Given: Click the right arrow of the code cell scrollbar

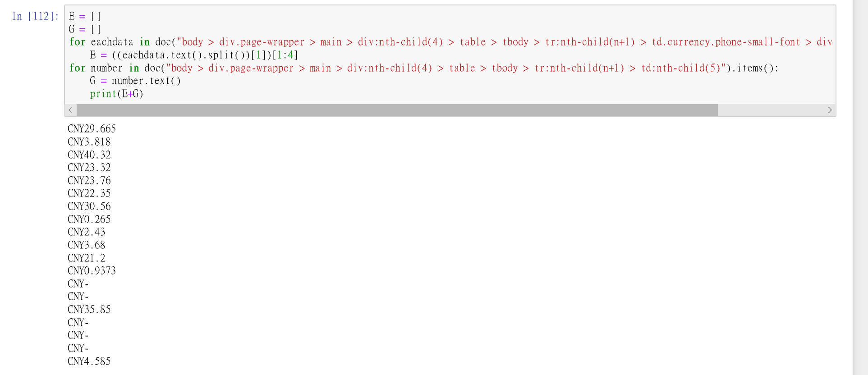Looking at the screenshot, I should tap(830, 110).
